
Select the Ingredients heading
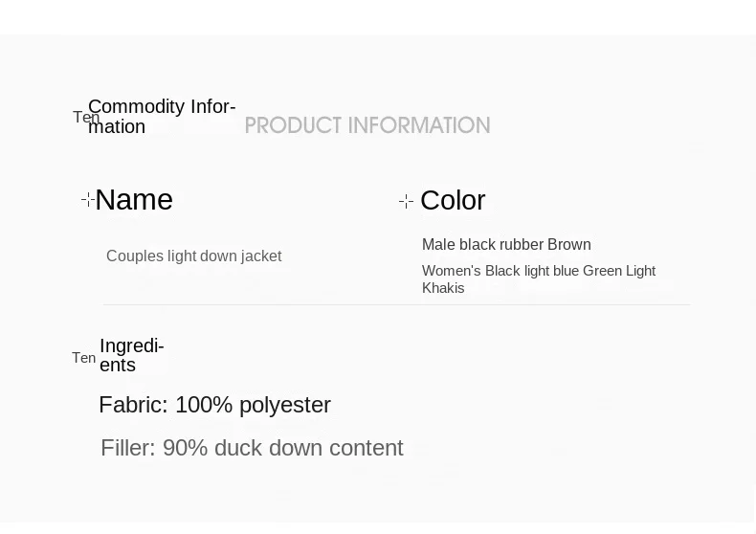coord(131,355)
